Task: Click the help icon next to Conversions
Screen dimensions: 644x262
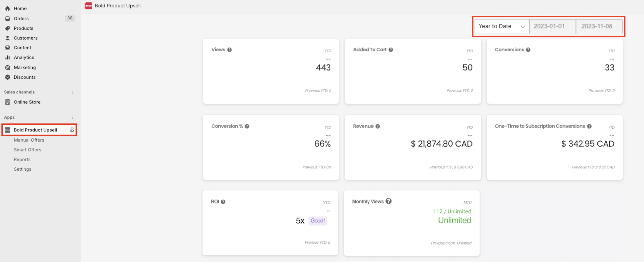Action: click(x=528, y=50)
